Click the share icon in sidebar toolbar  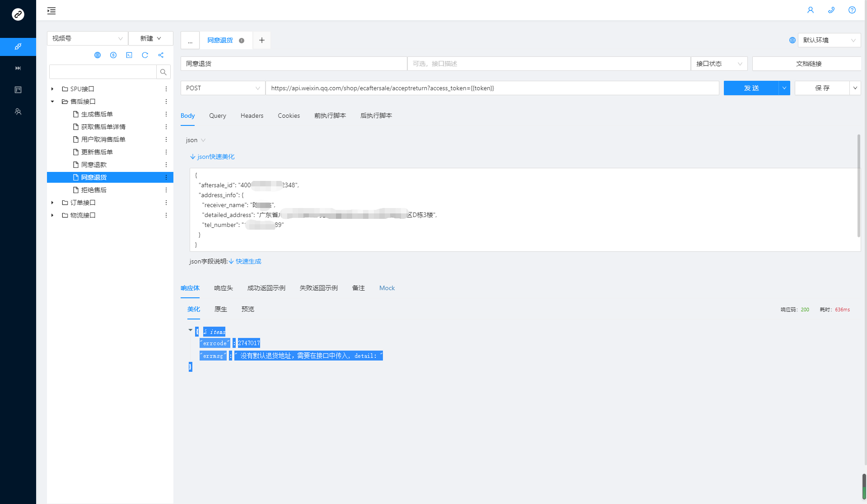pyautogui.click(x=161, y=55)
